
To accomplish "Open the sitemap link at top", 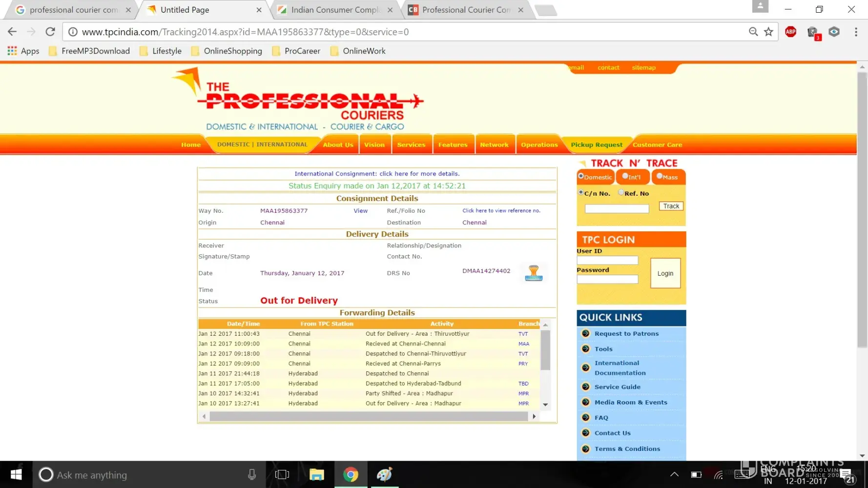I will click(644, 68).
